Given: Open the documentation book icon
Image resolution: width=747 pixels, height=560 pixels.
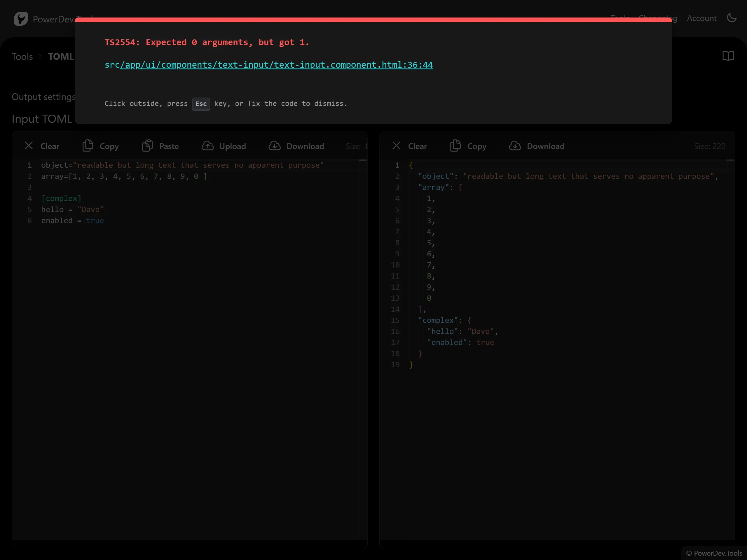Looking at the screenshot, I should click(x=728, y=56).
